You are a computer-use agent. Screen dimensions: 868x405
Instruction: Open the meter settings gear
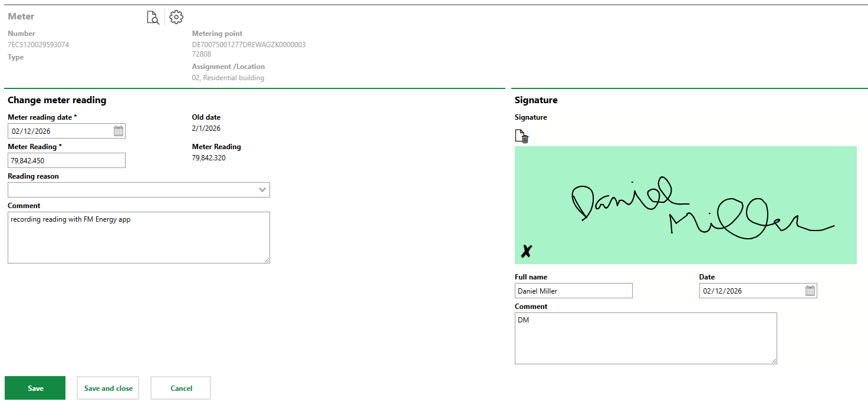click(x=176, y=17)
